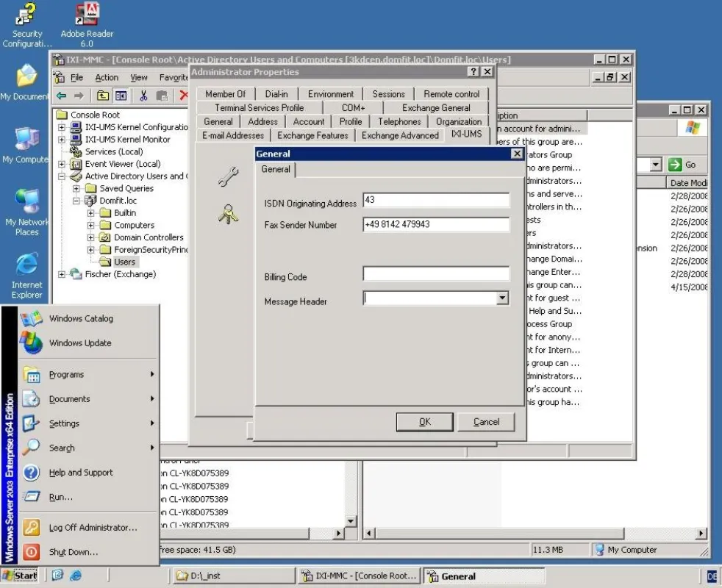Click the Show Desktop quick launch icon
The image size is (722, 588).
coord(57,575)
